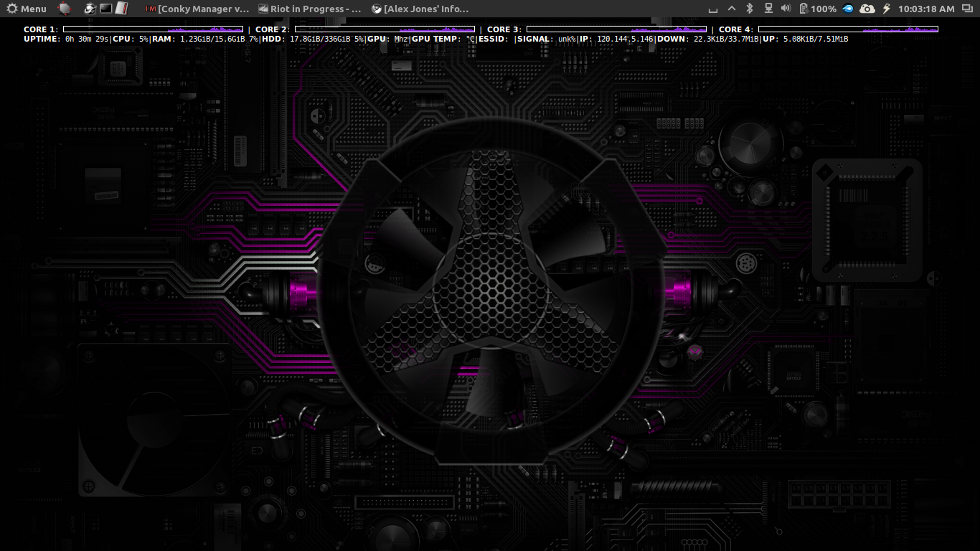The height and width of the screenshot is (551, 980).
Task: Click the GPU Mhz readout
Action: [x=387, y=39]
